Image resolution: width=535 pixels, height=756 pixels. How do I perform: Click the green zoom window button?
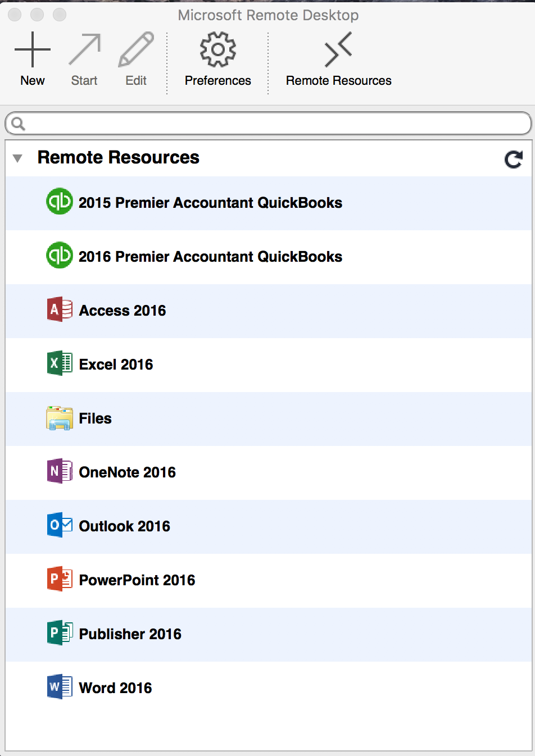[x=60, y=15]
